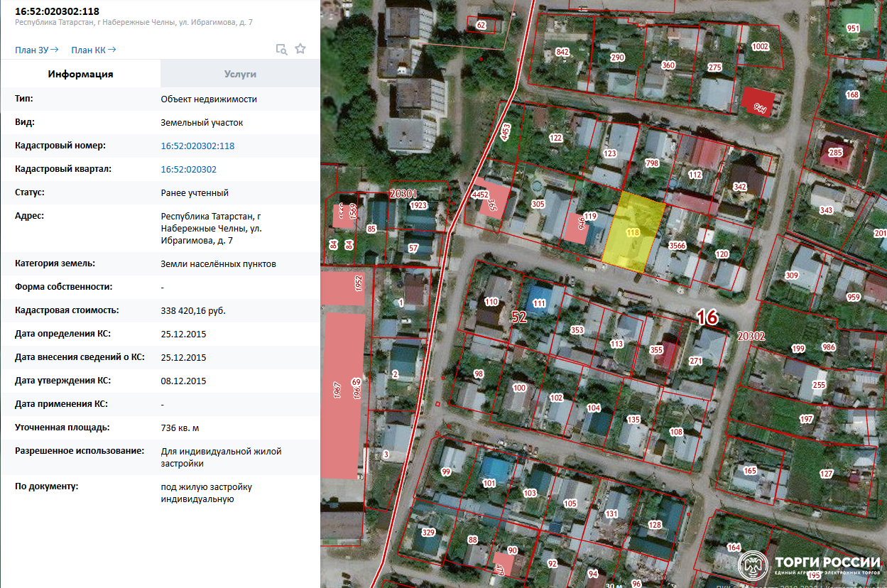Open the План КК link
The height and width of the screenshot is (588, 887).
(94, 50)
